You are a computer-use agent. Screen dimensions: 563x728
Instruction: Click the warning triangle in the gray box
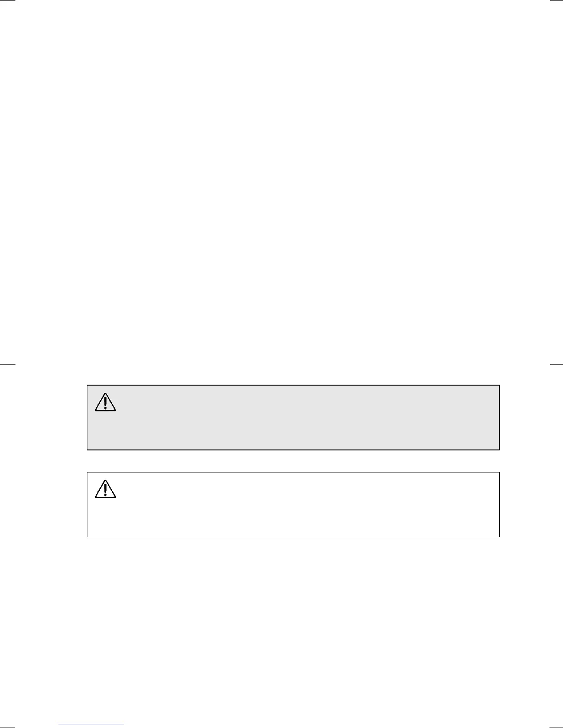tap(105, 402)
